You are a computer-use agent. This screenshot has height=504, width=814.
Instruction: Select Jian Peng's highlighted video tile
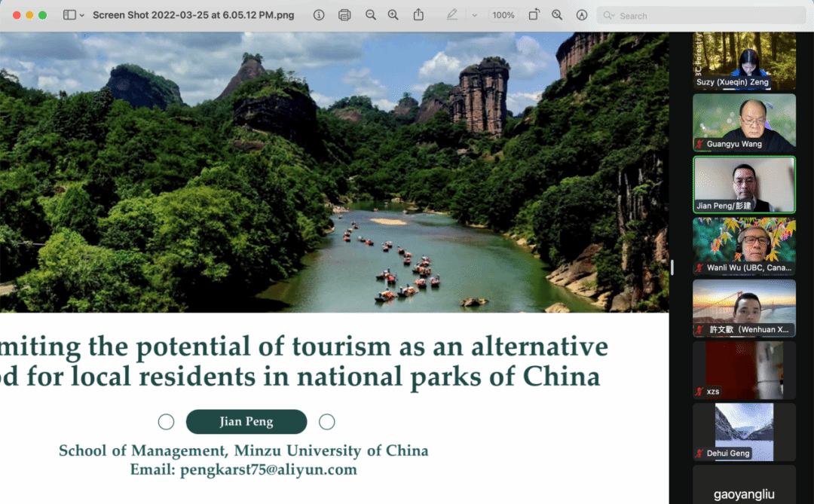click(x=743, y=184)
